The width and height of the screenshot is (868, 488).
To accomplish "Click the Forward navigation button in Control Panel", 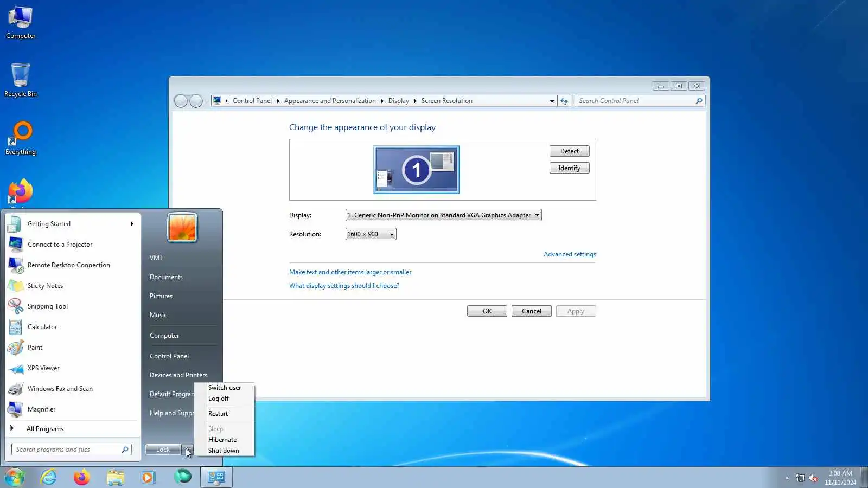I will (x=196, y=101).
